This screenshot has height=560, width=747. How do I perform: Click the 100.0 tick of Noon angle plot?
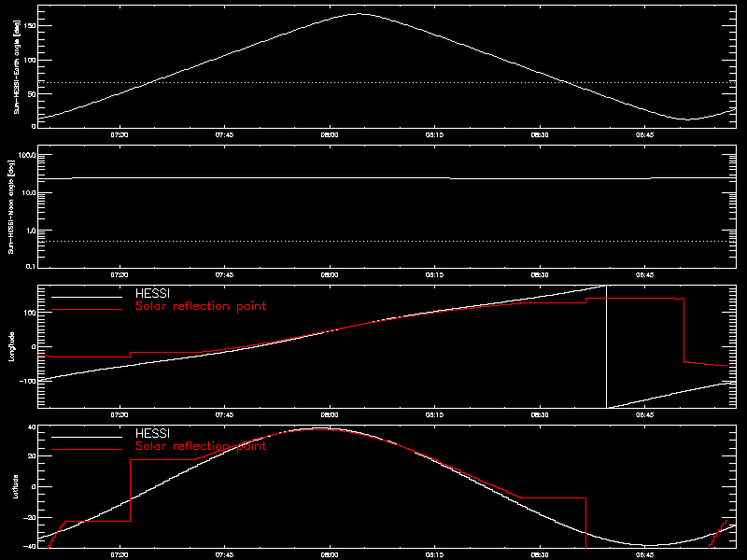pyautogui.click(x=27, y=155)
